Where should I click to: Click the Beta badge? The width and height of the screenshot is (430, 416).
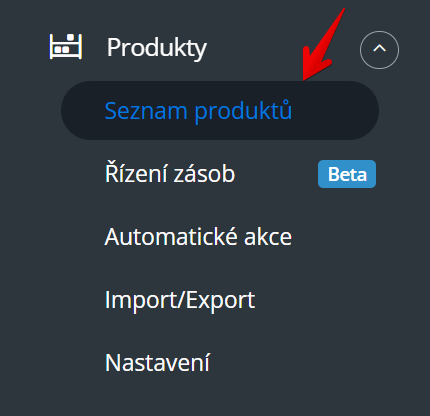(347, 174)
